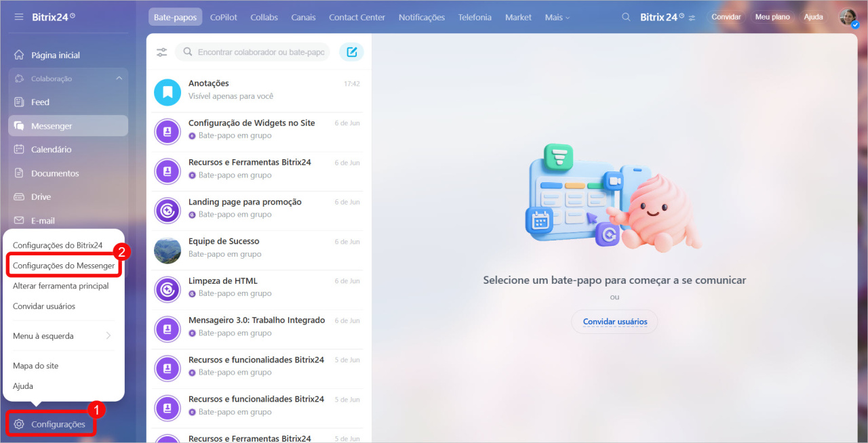The width and height of the screenshot is (868, 443).
Task: Click the Encontrar colaborador ou bate-papo search field
Action: pyautogui.click(x=252, y=52)
